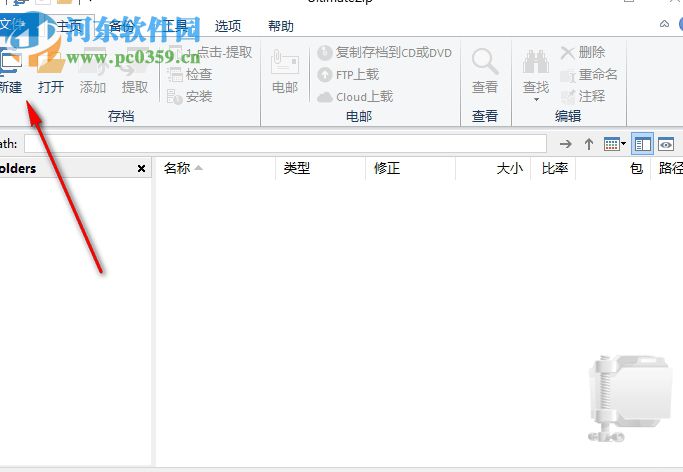Screen dimensions: 683x472
Task: Click the 电邮 (Email) envelope icon
Action: coord(285,71)
